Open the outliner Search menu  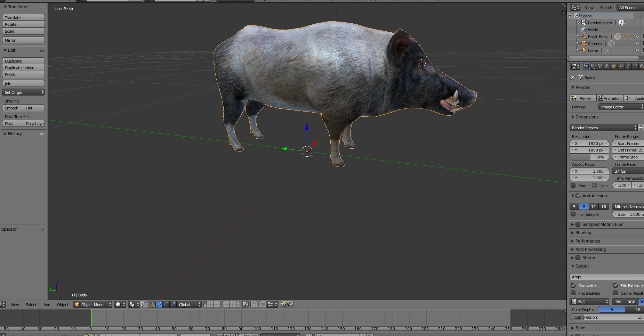pos(606,7)
